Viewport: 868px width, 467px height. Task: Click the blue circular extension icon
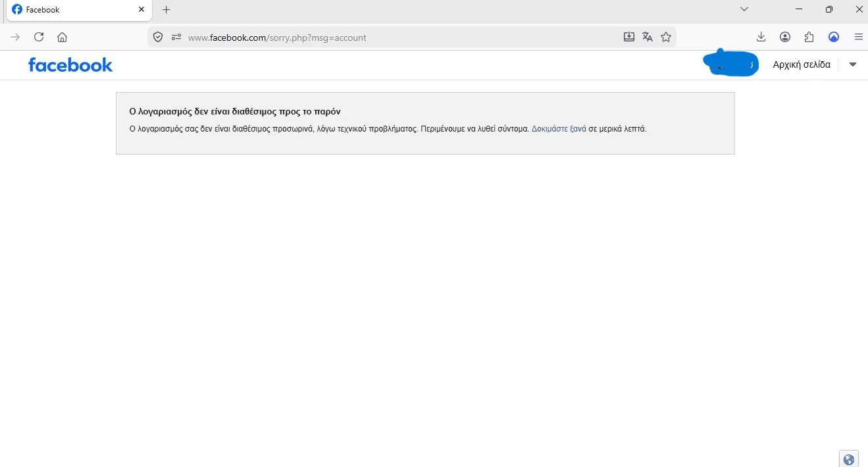click(x=834, y=37)
